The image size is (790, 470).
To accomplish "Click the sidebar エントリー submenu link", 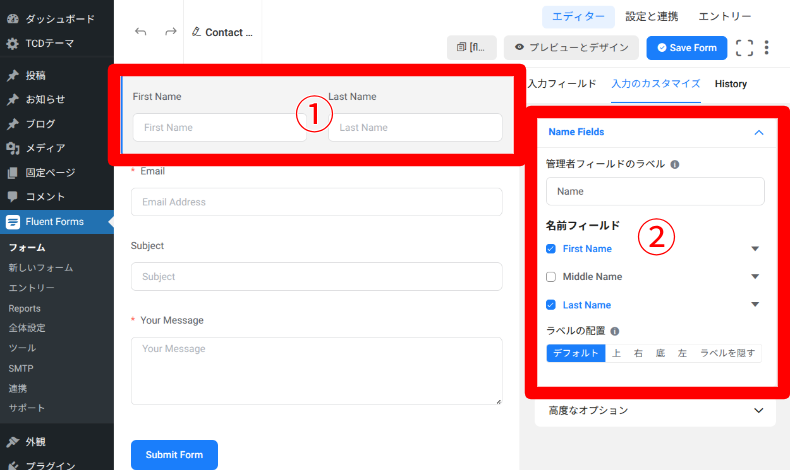I will click(x=31, y=288).
